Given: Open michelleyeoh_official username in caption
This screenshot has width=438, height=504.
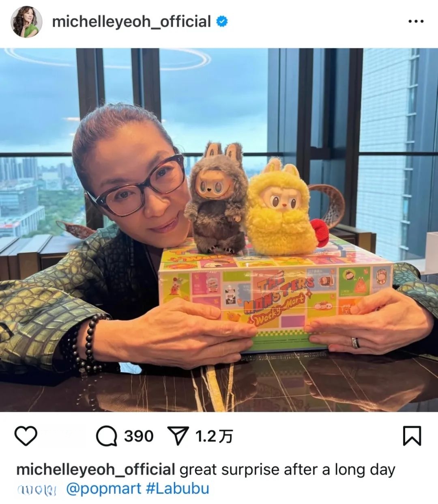Looking at the screenshot, I should point(96,470).
